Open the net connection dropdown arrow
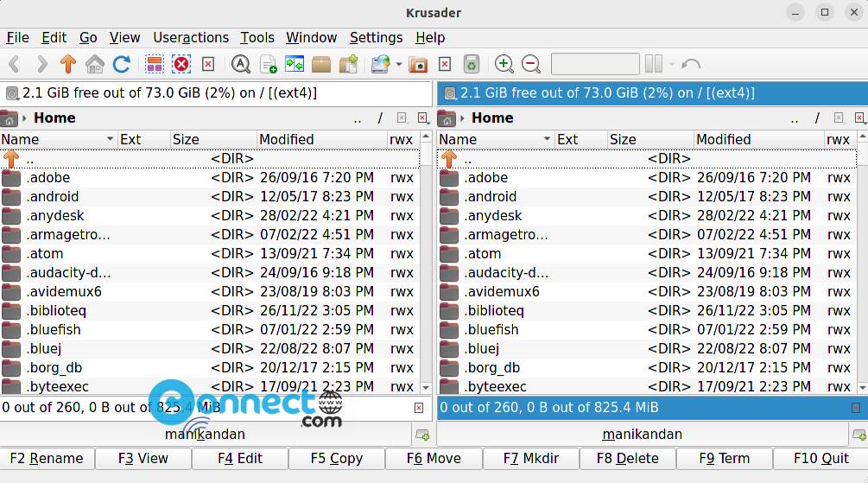This screenshot has height=483, width=868. pos(398,64)
